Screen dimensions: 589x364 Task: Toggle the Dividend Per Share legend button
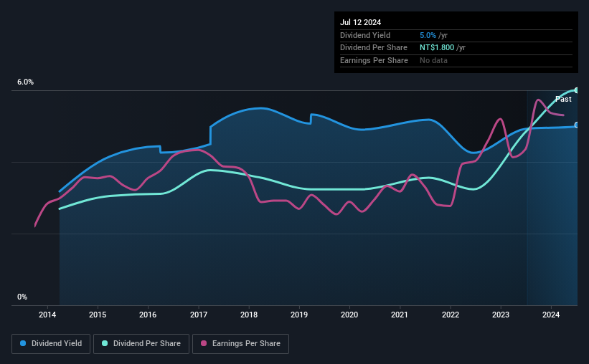coord(141,344)
